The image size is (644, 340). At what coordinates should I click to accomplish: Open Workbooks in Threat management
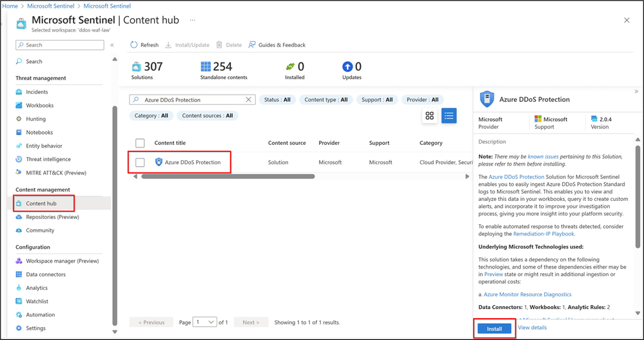[x=40, y=106]
